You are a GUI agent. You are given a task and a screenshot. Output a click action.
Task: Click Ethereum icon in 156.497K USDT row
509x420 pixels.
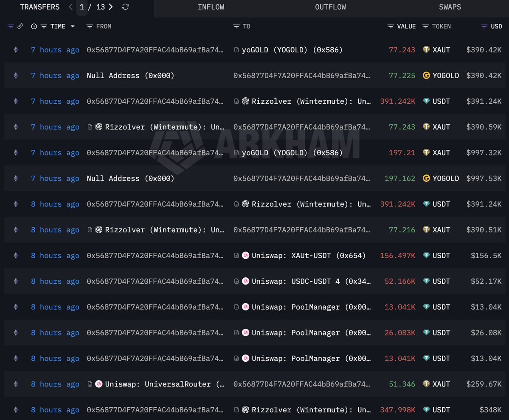click(x=16, y=256)
